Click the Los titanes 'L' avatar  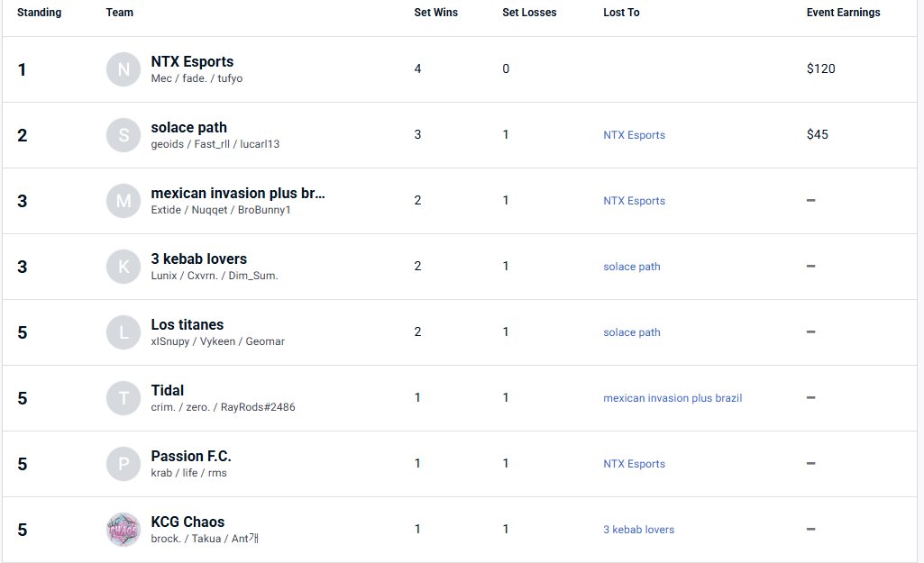click(124, 332)
